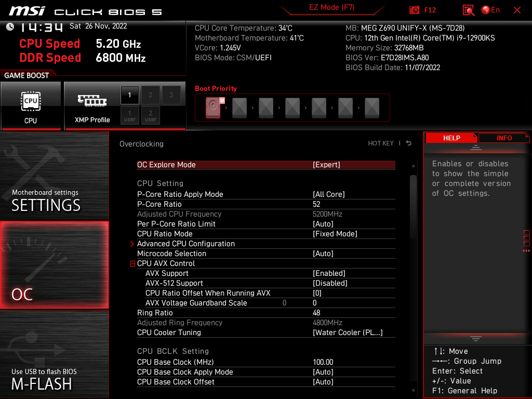Open the BIOS search magnifier icon
532x399 pixels.
click(468, 10)
